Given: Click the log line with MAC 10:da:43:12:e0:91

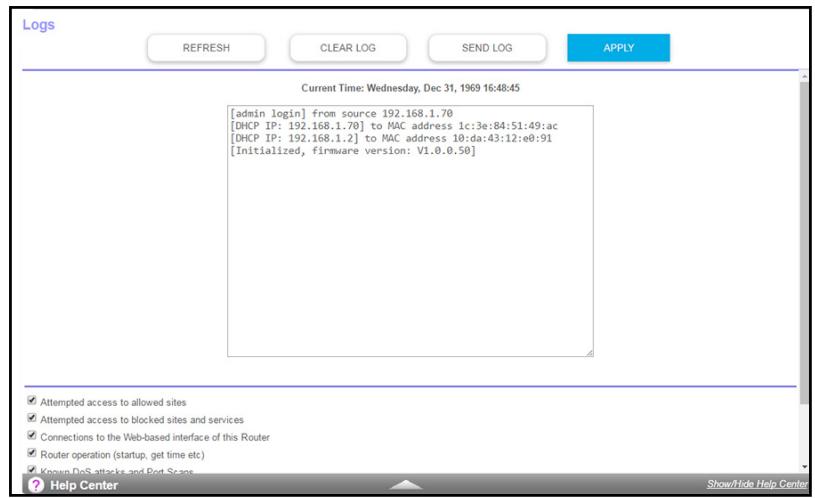Looking at the screenshot, I should (391, 138).
